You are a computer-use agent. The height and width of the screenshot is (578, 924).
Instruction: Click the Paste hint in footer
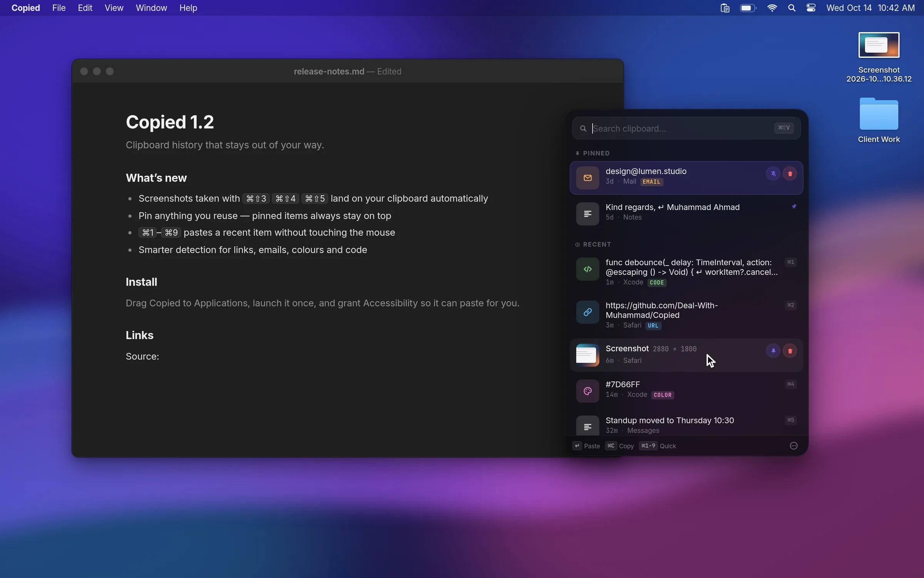(x=586, y=446)
